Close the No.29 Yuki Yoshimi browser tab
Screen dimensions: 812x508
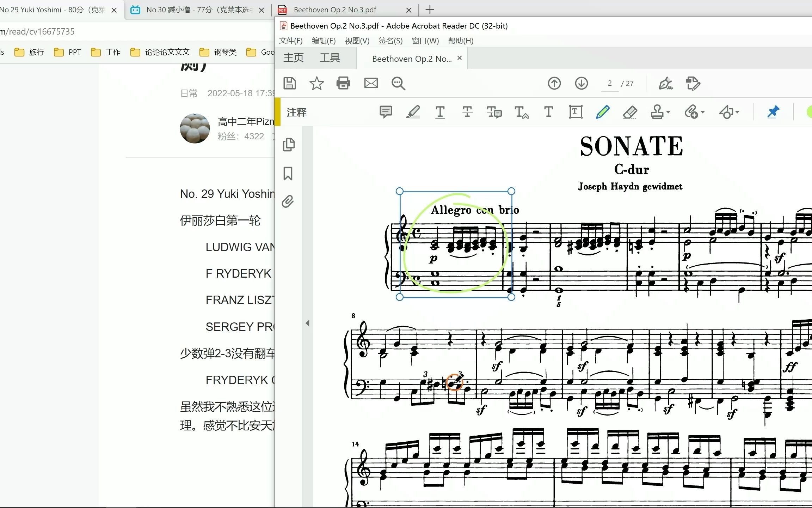tap(114, 10)
